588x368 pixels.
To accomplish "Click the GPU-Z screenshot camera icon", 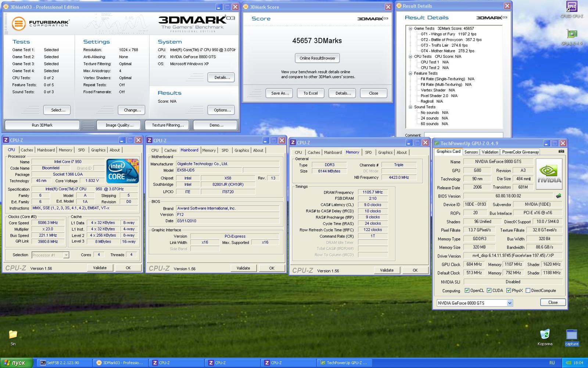I will coord(561,152).
